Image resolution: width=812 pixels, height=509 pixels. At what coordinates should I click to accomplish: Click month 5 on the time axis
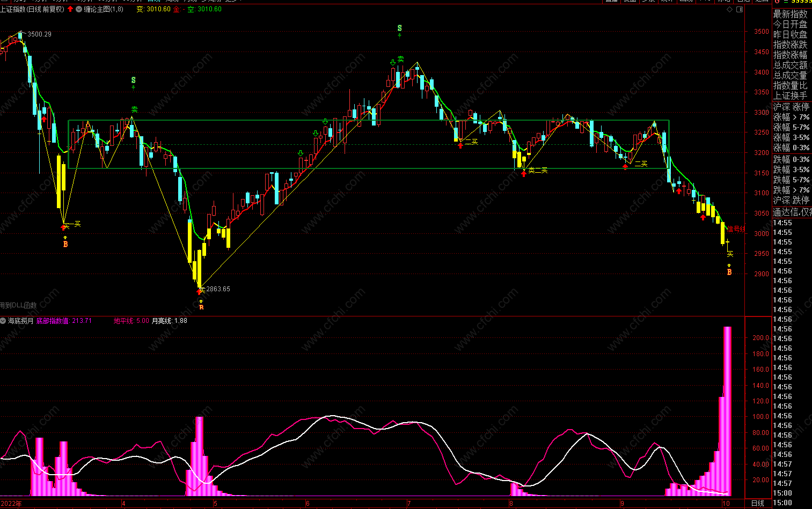pos(215,504)
